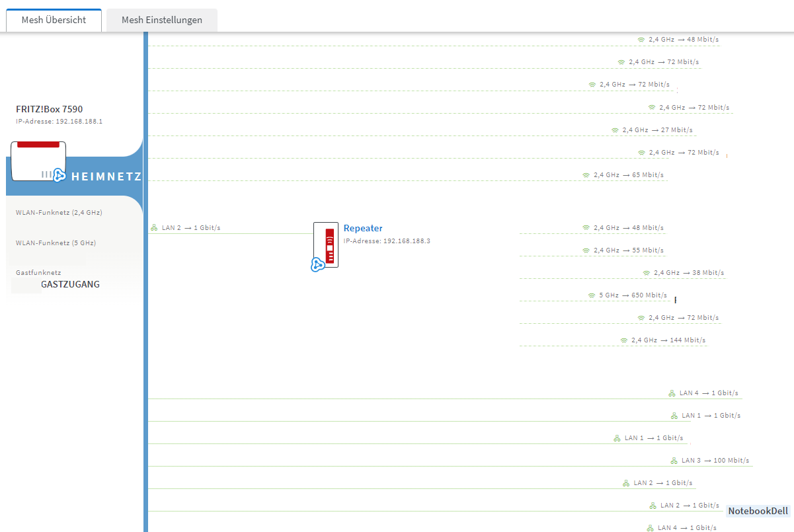Click the FRITZ!Box 7590 title
The image size is (794, 532).
[x=49, y=109]
